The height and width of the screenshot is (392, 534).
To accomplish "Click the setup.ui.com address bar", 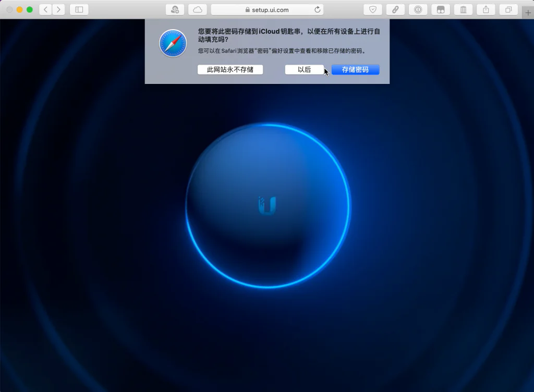I will click(x=267, y=9).
